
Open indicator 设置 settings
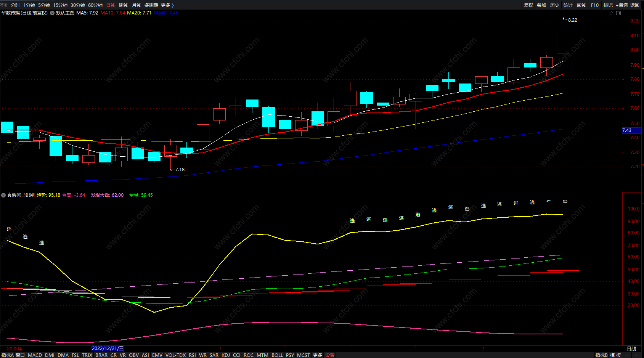[x=330, y=355]
